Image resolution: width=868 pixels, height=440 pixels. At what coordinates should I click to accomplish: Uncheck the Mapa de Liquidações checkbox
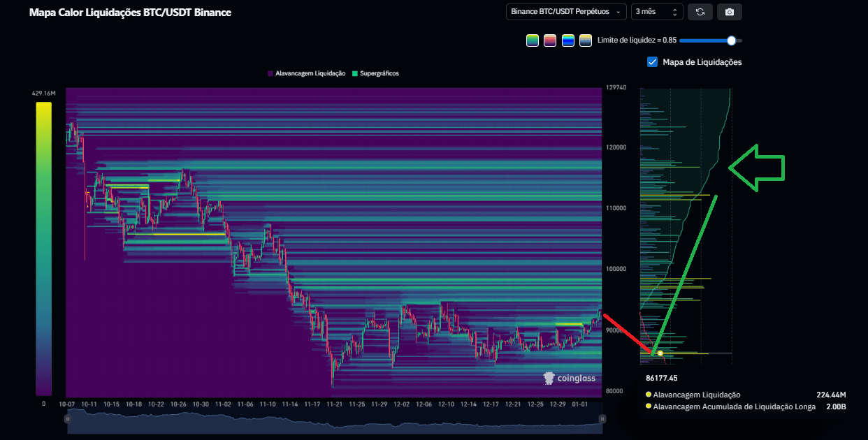click(653, 62)
